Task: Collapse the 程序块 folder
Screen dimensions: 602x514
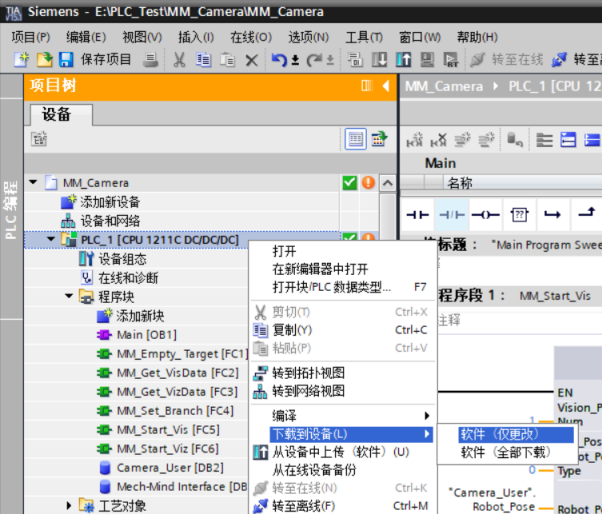Action: [x=69, y=297]
